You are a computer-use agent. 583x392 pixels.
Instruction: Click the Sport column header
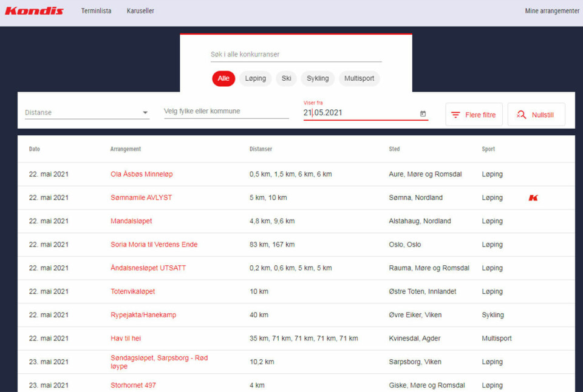click(x=488, y=149)
